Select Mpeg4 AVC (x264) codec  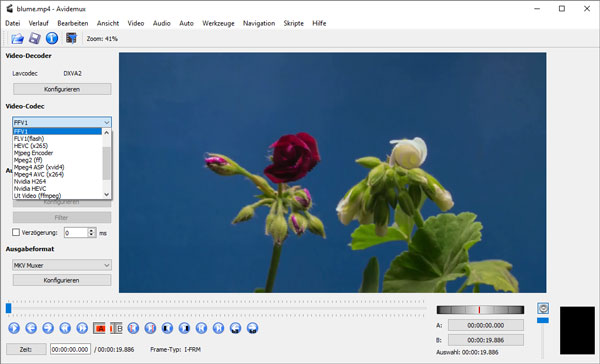(x=57, y=174)
